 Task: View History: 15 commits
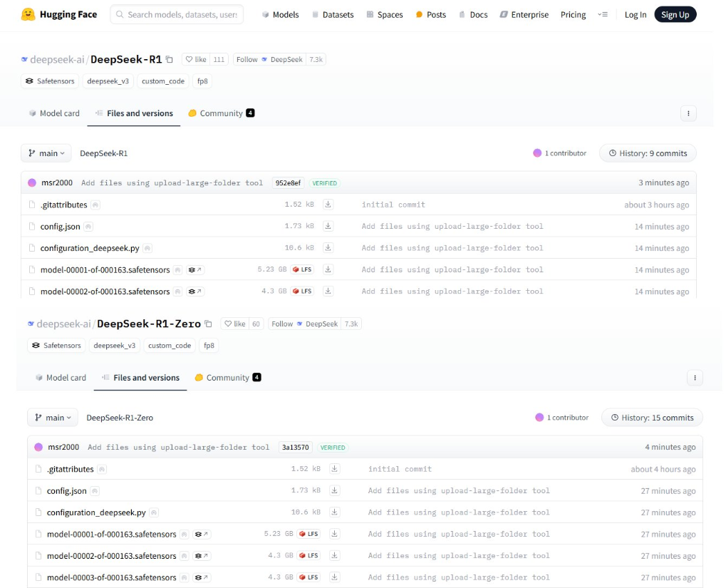[652, 418]
